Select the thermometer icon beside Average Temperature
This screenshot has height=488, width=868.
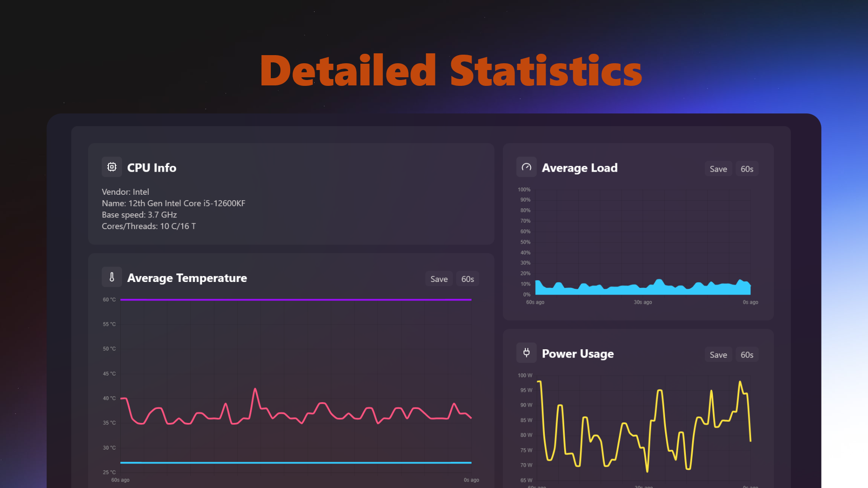pyautogui.click(x=112, y=277)
